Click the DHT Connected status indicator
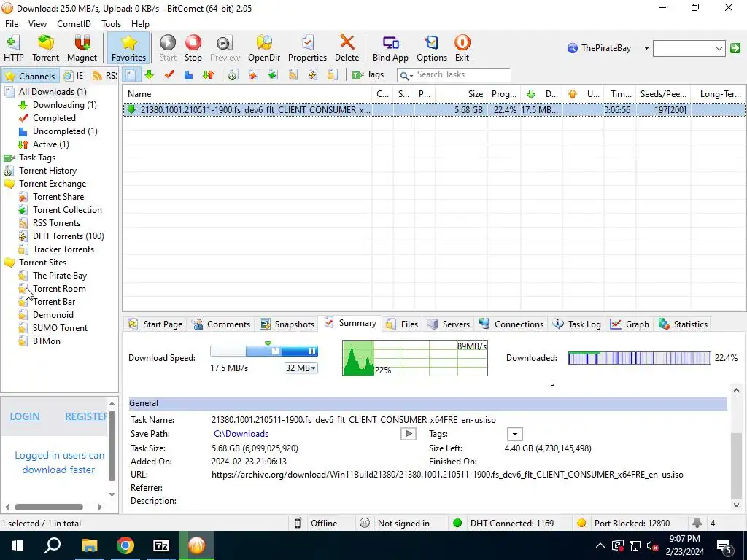Image resolution: width=747 pixels, height=560 pixels. click(503, 524)
